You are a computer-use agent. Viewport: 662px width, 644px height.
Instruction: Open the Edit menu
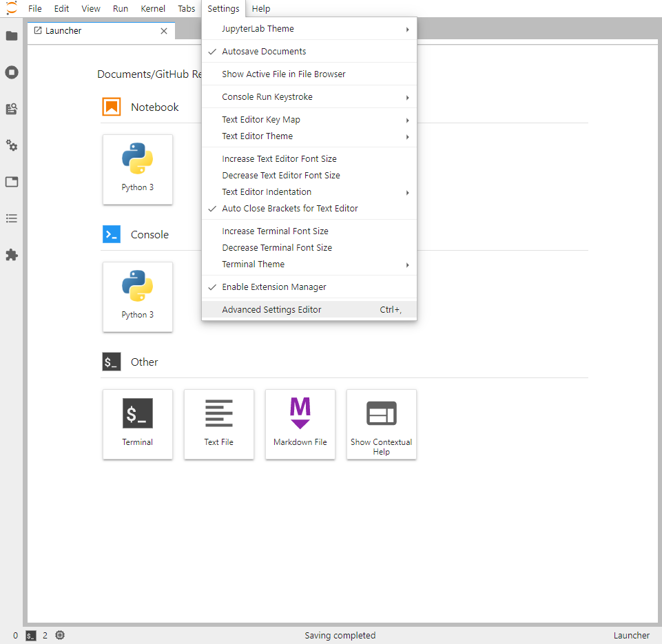61,8
